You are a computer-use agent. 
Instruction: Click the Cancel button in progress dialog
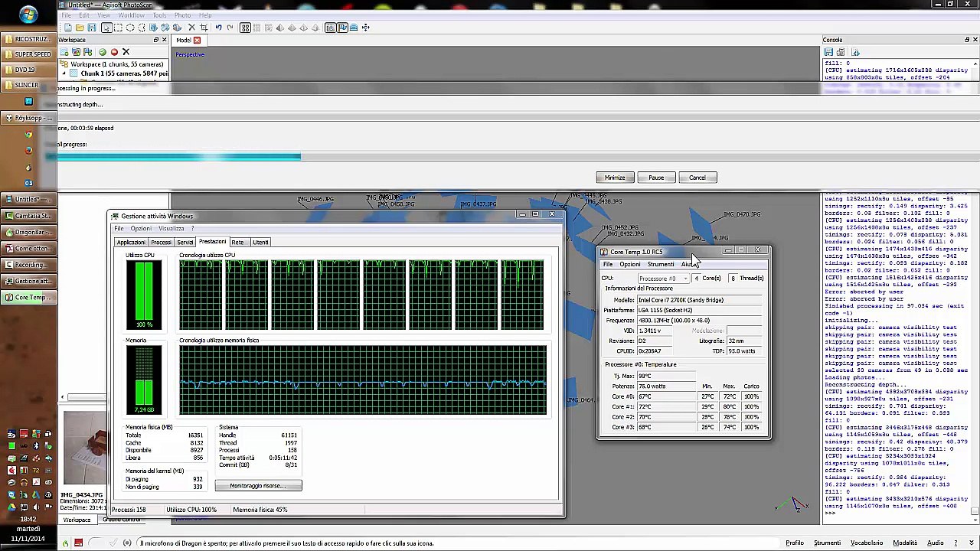click(697, 178)
